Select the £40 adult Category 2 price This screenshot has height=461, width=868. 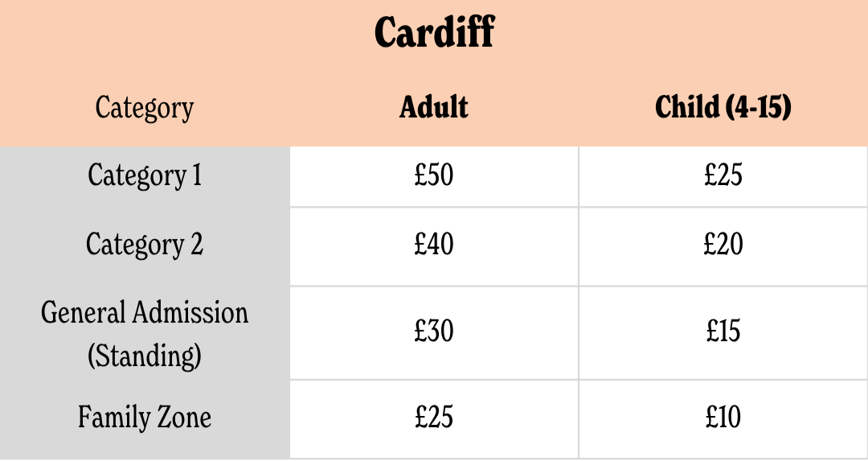(434, 245)
